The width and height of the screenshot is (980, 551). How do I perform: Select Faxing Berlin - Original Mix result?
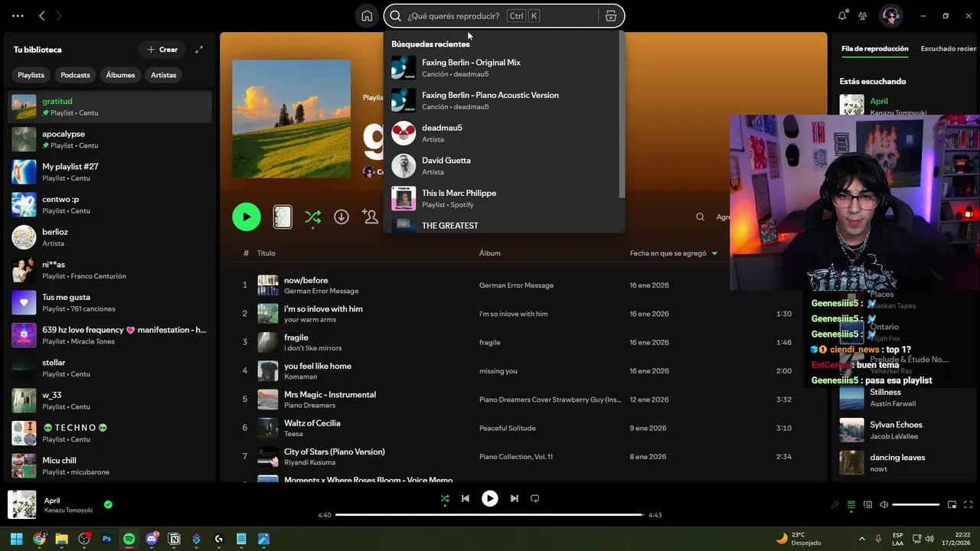point(504,68)
